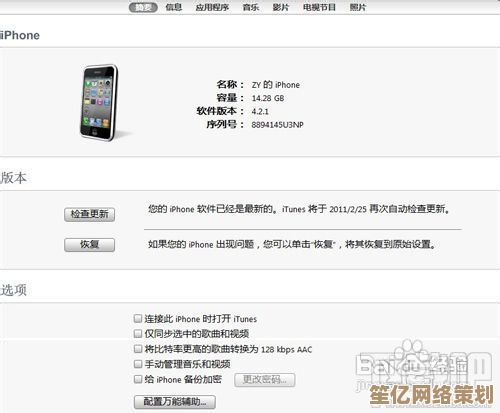The width and height of the screenshot is (500, 413).
Task: Tick 给 iPhone 备份加密 checkbox
Action: pyautogui.click(x=138, y=379)
